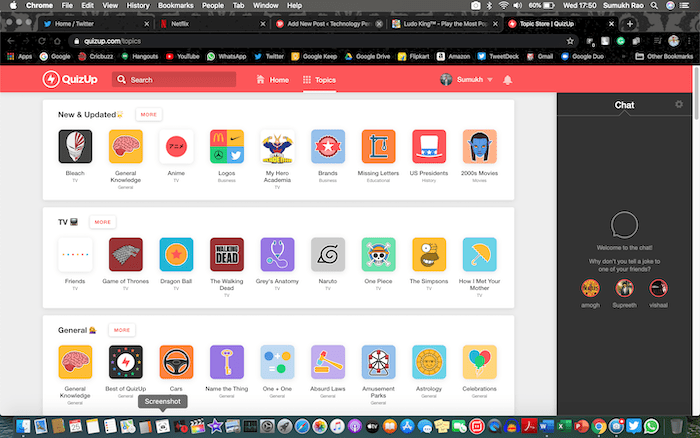Open How I Met Your Mother topic
Viewport: 700px width, 438px height.
click(479, 254)
